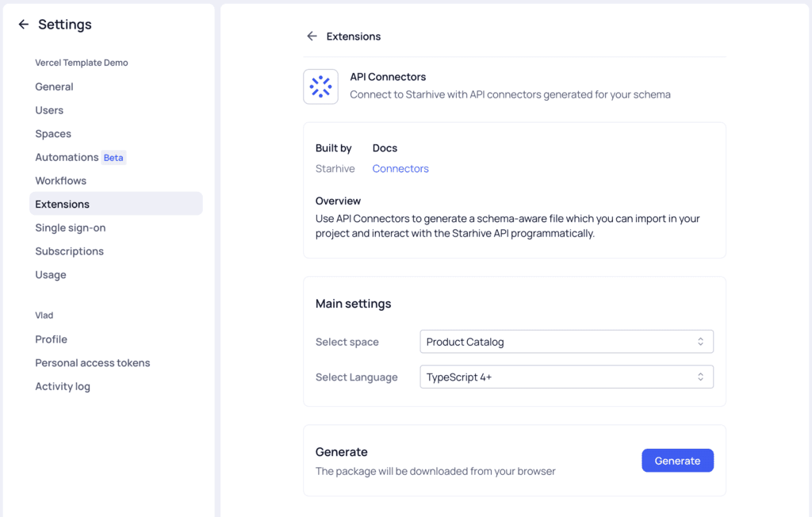Open the Profile page

(x=52, y=339)
